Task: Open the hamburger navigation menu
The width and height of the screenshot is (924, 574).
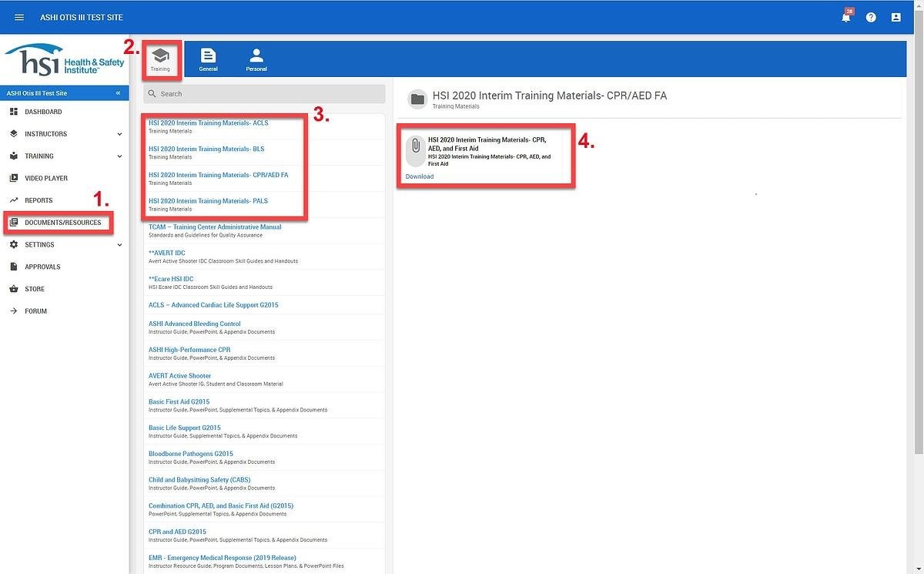Action: (x=19, y=17)
